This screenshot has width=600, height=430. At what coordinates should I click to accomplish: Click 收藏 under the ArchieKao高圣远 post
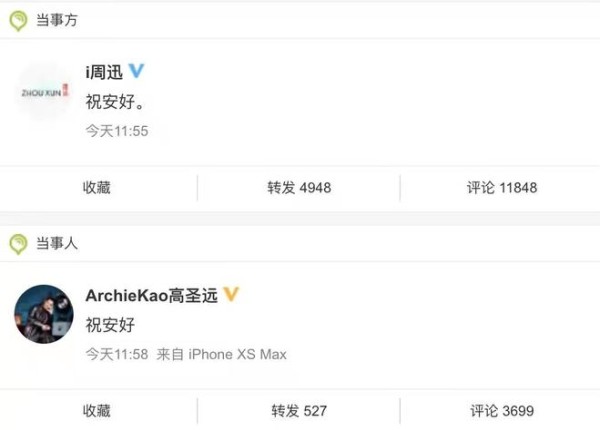pos(97,411)
